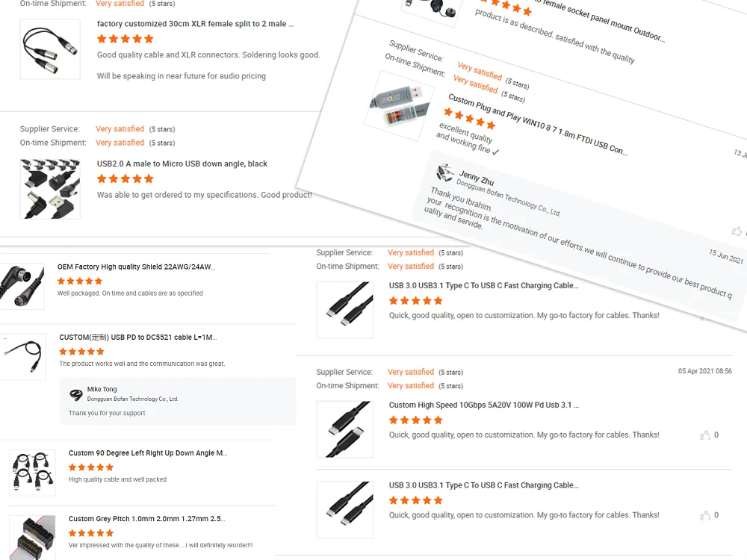This screenshot has height=560, width=747.
Task: Open 'Custom Plug and Play WIN10 8 7' title
Action: pos(537,125)
